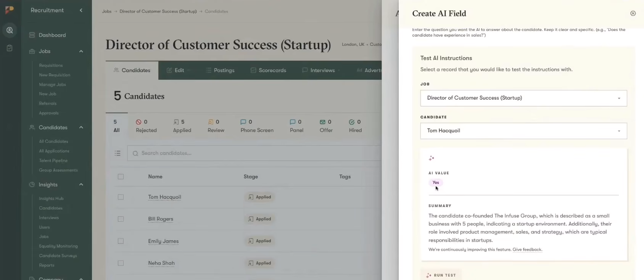Switch to the Scorecards tab
This screenshot has height=280, width=644.
click(x=269, y=70)
